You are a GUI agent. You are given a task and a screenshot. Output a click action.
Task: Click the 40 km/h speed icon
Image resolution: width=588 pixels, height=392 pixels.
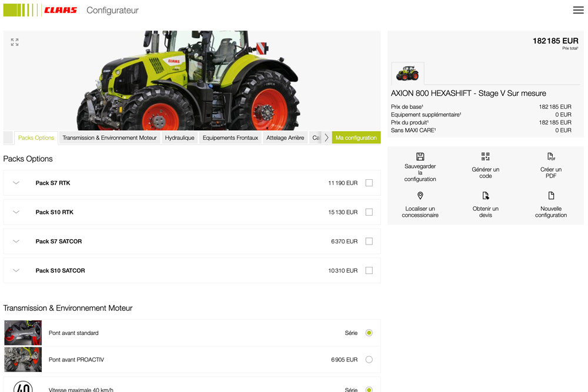click(23, 386)
